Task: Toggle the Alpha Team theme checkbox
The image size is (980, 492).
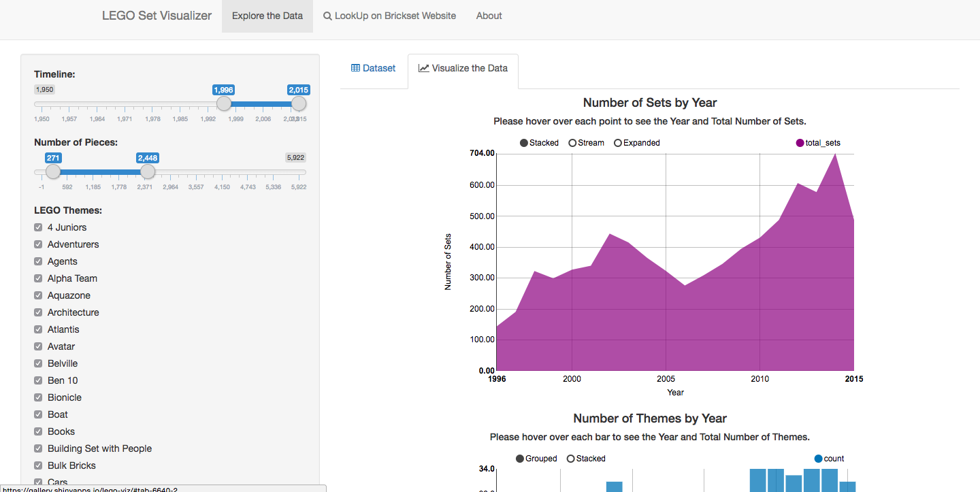Action: coord(38,278)
